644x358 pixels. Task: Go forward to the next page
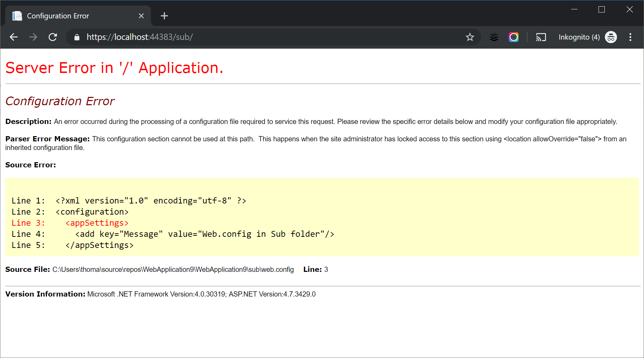click(33, 37)
